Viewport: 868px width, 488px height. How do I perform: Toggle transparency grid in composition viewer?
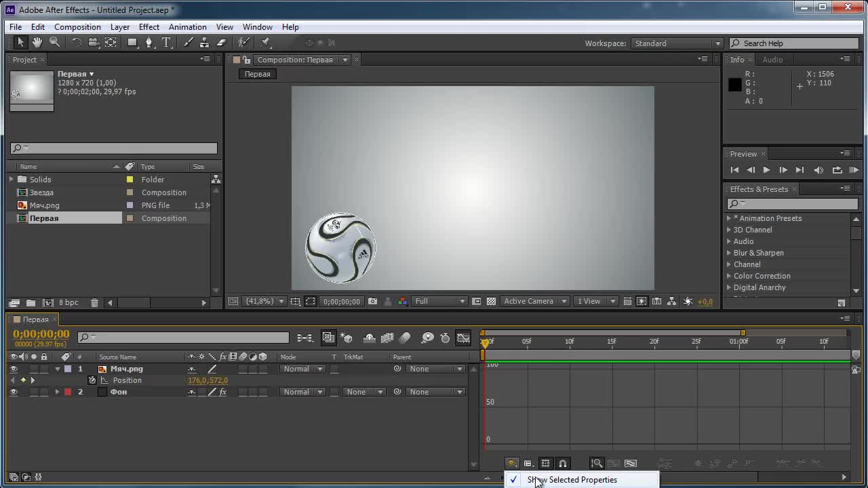tap(492, 302)
